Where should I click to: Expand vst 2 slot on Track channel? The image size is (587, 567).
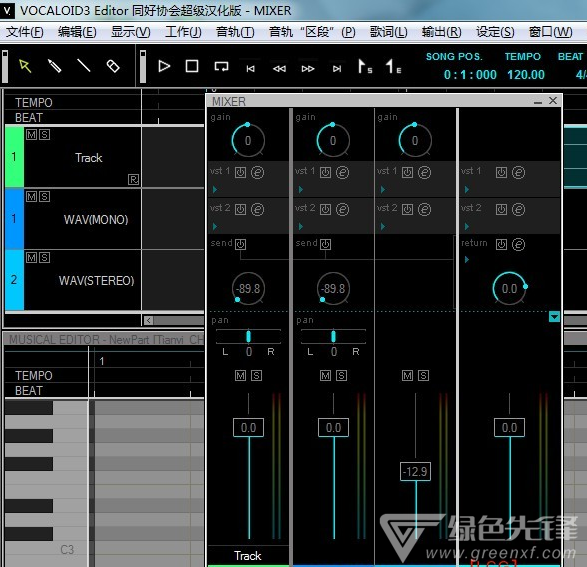point(215,226)
